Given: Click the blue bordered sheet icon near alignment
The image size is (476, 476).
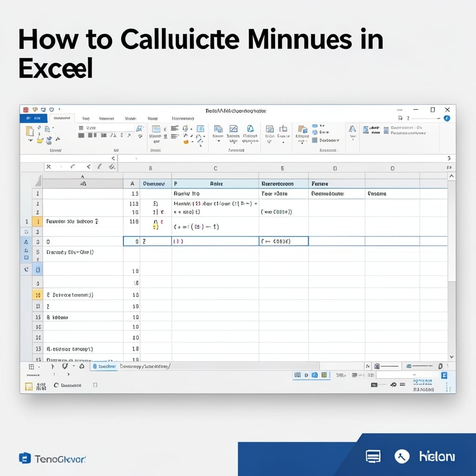Looking at the screenshot, I should (200, 128).
